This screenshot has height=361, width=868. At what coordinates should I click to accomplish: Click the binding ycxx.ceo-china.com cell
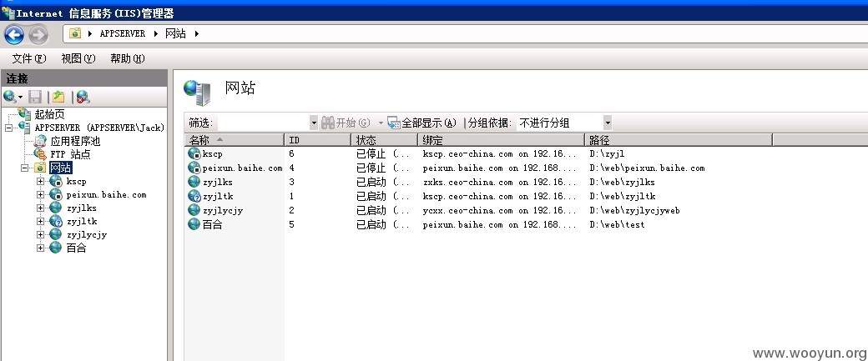coord(500,210)
